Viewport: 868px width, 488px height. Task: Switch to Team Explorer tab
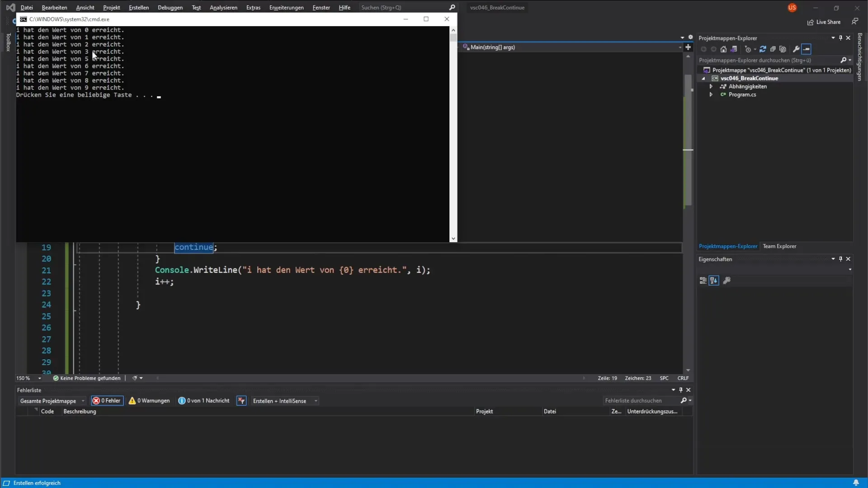[x=779, y=246]
